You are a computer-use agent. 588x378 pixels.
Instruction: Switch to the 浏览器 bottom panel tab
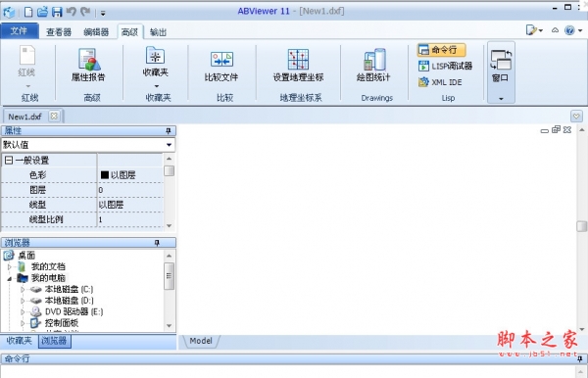54,341
